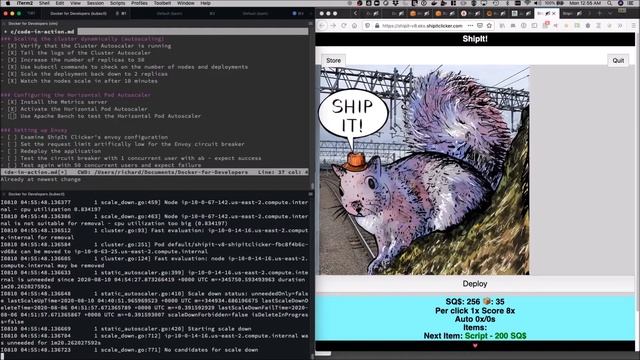Open Spotlight search in menu bar
This screenshot has height=360, width=640.
[609, 3]
